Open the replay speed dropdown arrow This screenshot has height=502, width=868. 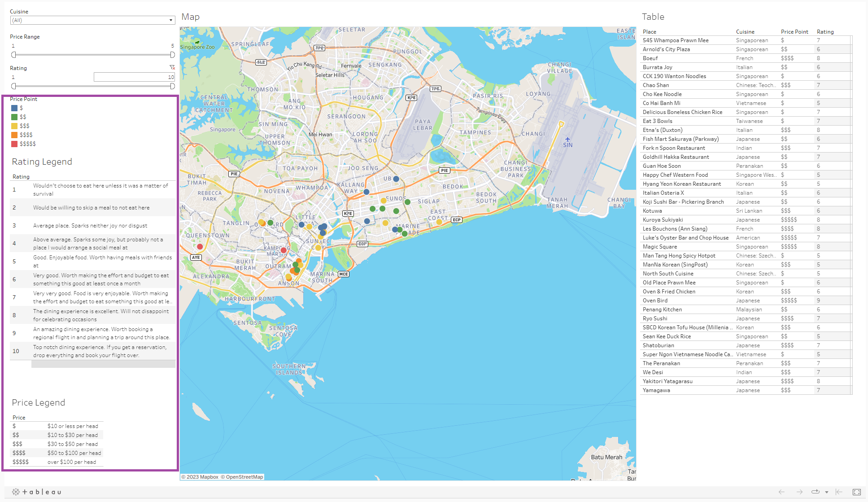point(826,493)
